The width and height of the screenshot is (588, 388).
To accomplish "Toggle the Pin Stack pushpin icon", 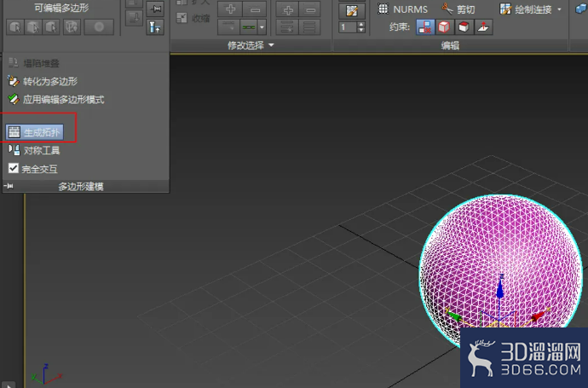I will [155, 9].
